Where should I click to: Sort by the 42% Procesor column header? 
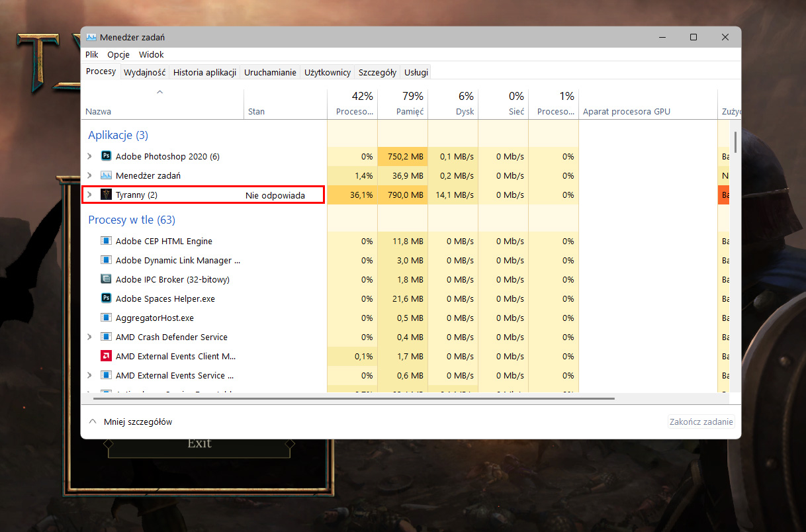(353, 104)
